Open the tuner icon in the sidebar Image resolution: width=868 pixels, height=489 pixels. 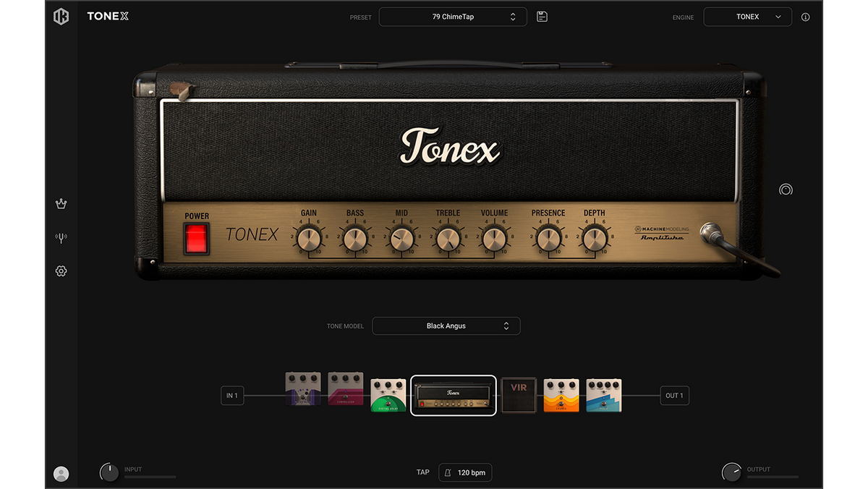tap(61, 237)
